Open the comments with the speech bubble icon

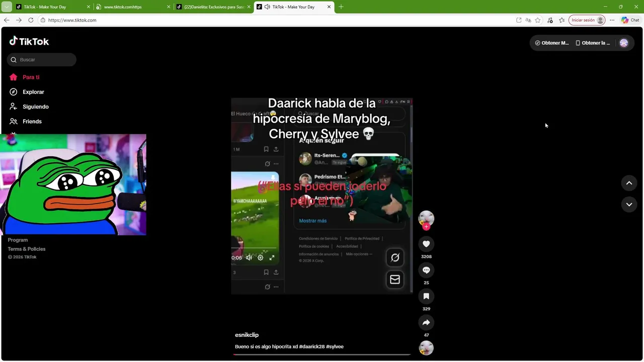tap(426, 270)
